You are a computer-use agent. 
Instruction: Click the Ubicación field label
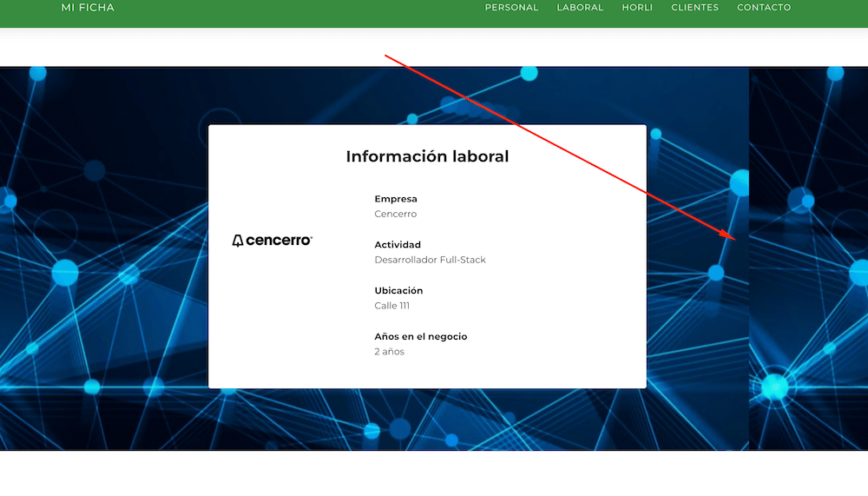tap(398, 291)
